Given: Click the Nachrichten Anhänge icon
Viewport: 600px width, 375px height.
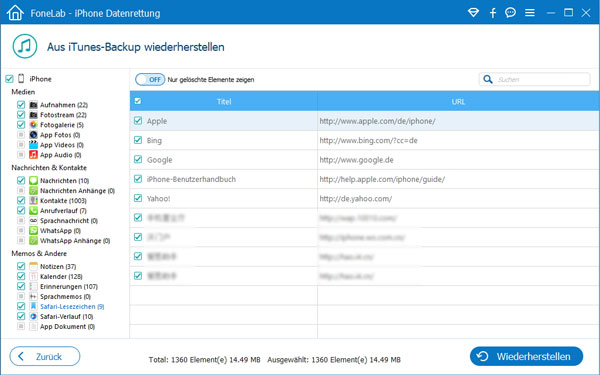Looking at the screenshot, I should point(33,190).
